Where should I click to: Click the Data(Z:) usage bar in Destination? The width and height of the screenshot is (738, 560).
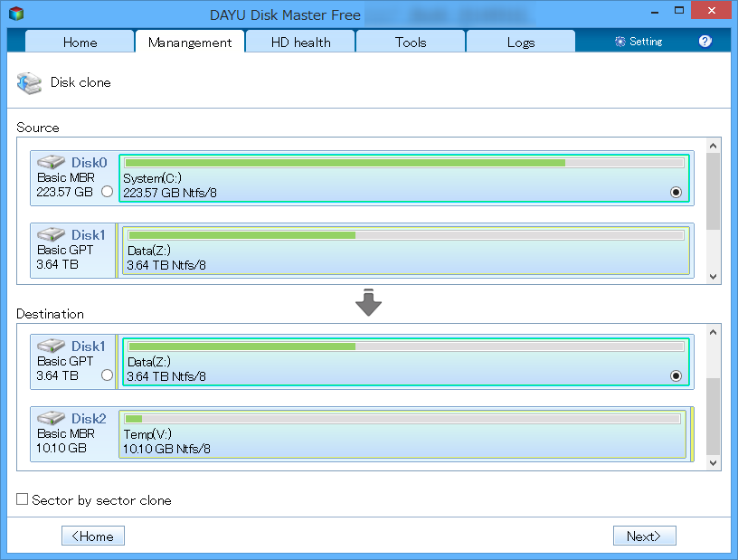pos(406,346)
